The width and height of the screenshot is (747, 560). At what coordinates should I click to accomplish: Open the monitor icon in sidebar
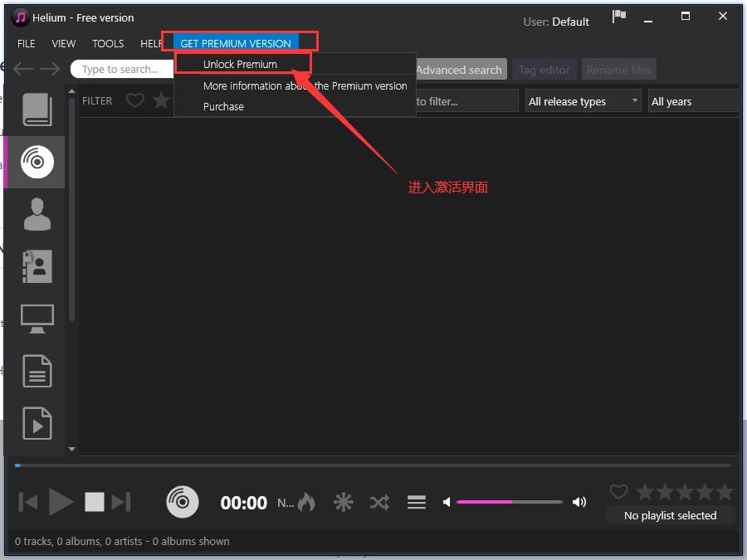pyautogui.click(x=37, y=319)
